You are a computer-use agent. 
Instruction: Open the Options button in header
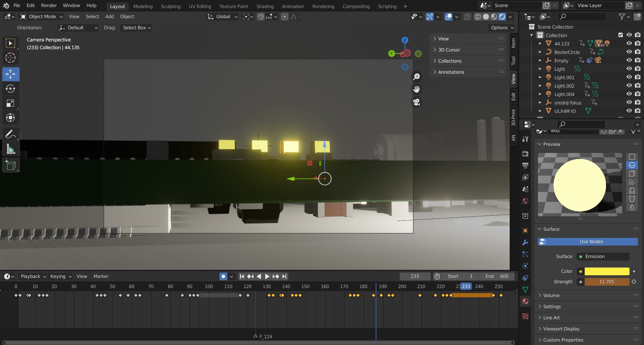point(502,28)
